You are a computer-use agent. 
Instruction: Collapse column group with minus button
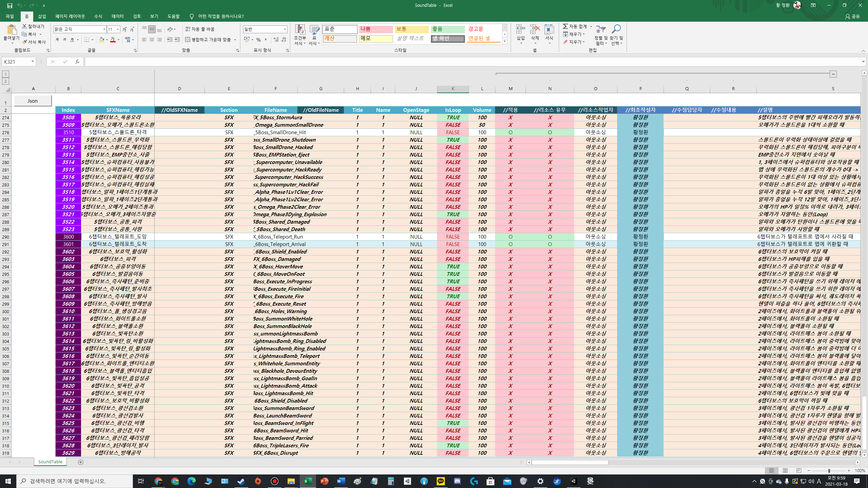[833, 74]
